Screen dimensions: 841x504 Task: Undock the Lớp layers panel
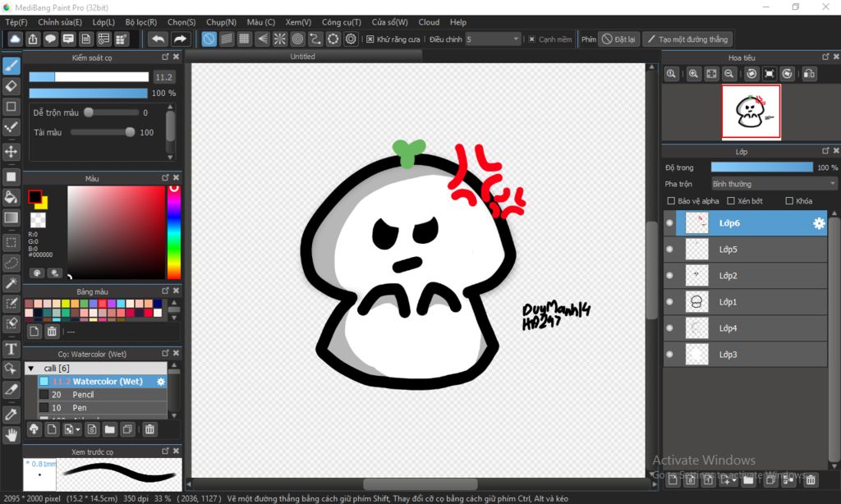(x=825, y=151)
